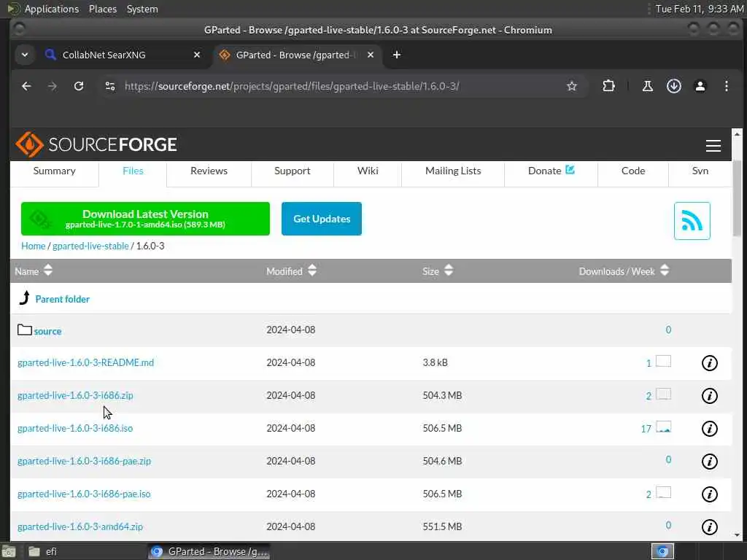
Task: View info for gparted-live-1.6.0-3-i686.zip
Action: [709, 396]
